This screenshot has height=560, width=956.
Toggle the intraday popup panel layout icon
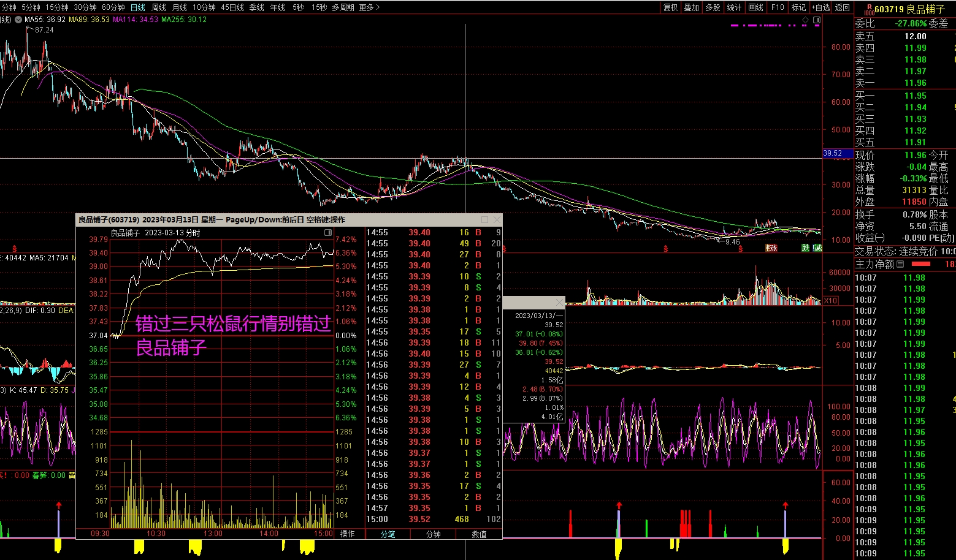pyautogui.click(x=328, y=233)
